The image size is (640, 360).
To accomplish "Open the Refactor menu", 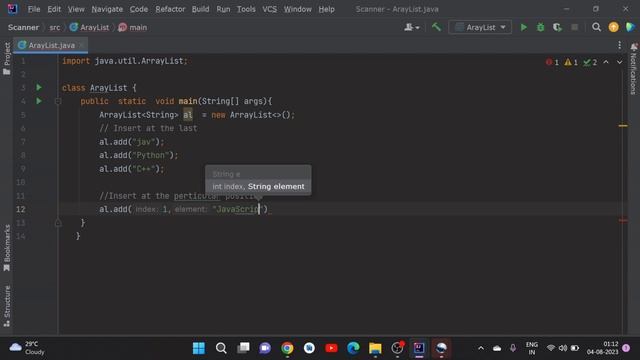I will [x=170, y=9].
